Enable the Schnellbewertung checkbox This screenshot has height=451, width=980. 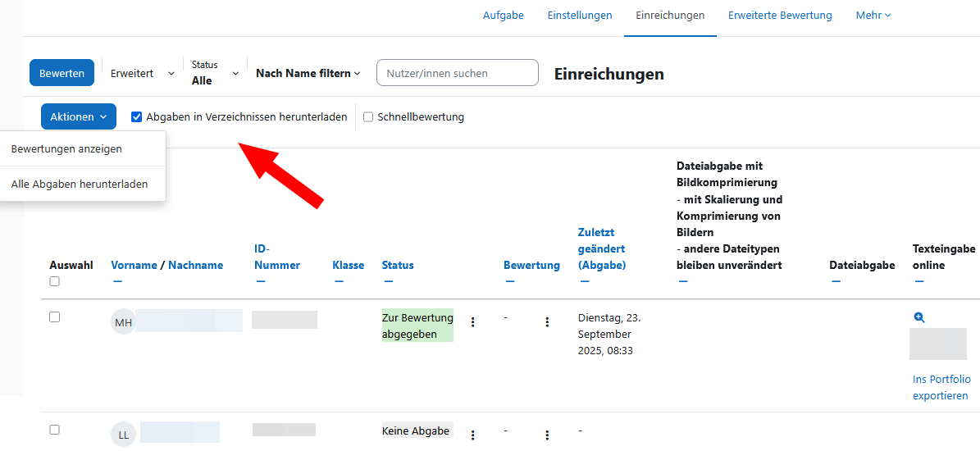click(x=368, y=117)
